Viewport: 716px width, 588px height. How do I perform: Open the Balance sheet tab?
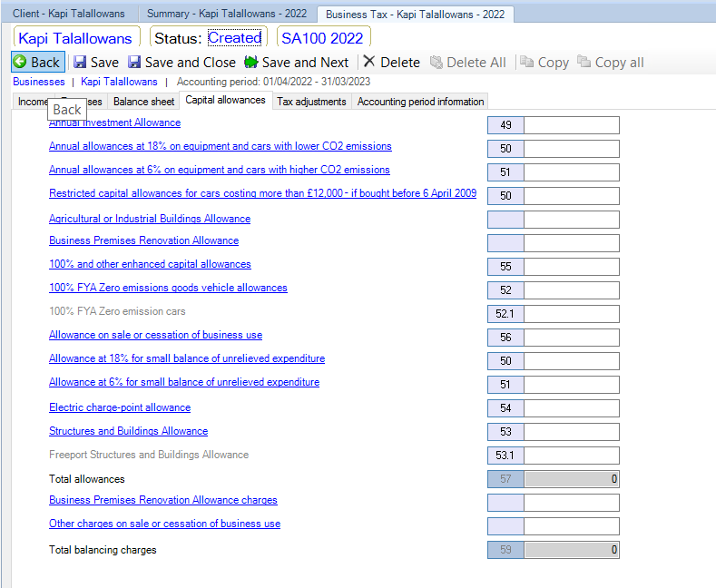coord(143,102)
